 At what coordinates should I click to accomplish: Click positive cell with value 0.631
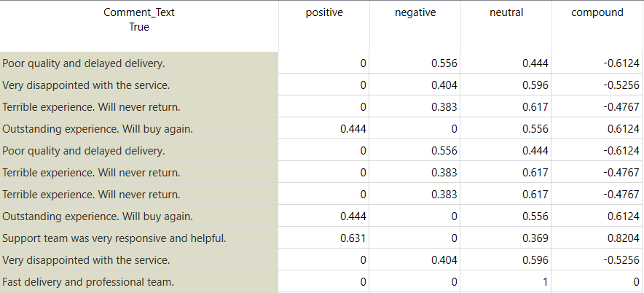pyautogui.click(x=353, y=238)
